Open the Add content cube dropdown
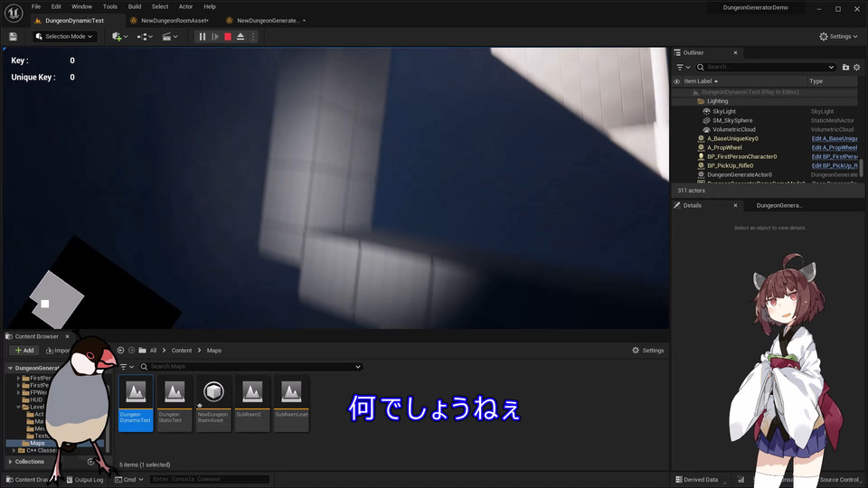The width and height of the screenshot is (868, 488). (119, 36)
